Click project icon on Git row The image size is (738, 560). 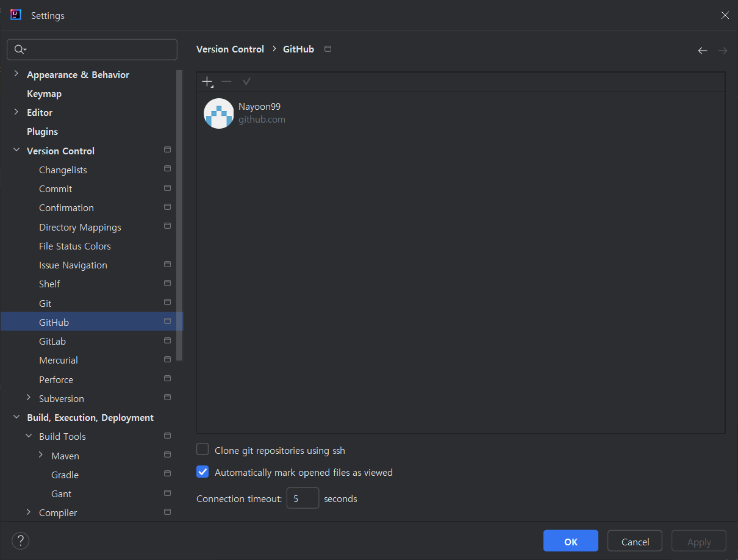pos(167,303)
